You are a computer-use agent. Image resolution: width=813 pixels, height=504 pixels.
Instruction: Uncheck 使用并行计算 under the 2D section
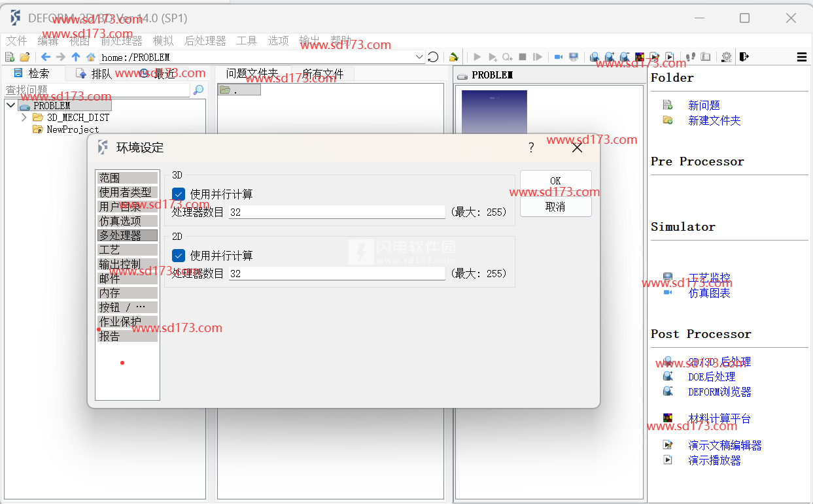[179, 256]
